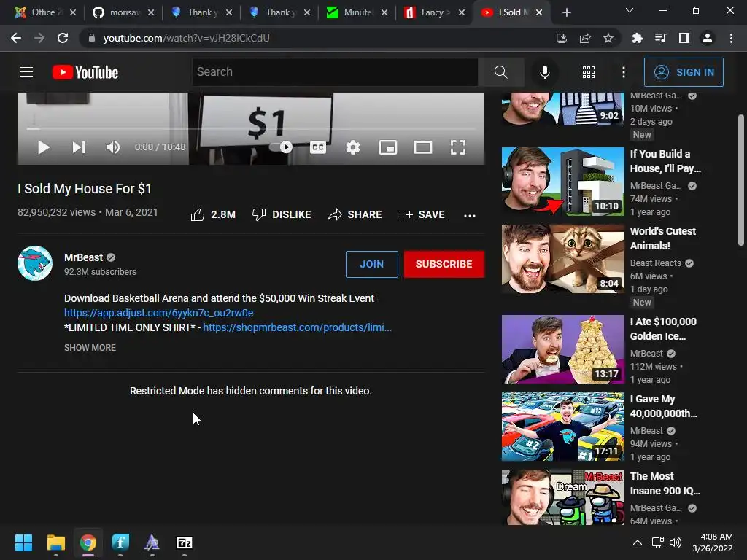The height and width of the screenshot is (560, 747).
Task: Bookmark this page with star
Action: tap(608, 38)
